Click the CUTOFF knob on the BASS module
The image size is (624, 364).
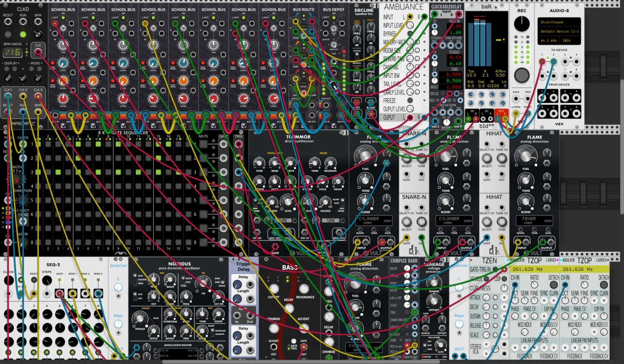pos(273,289)
